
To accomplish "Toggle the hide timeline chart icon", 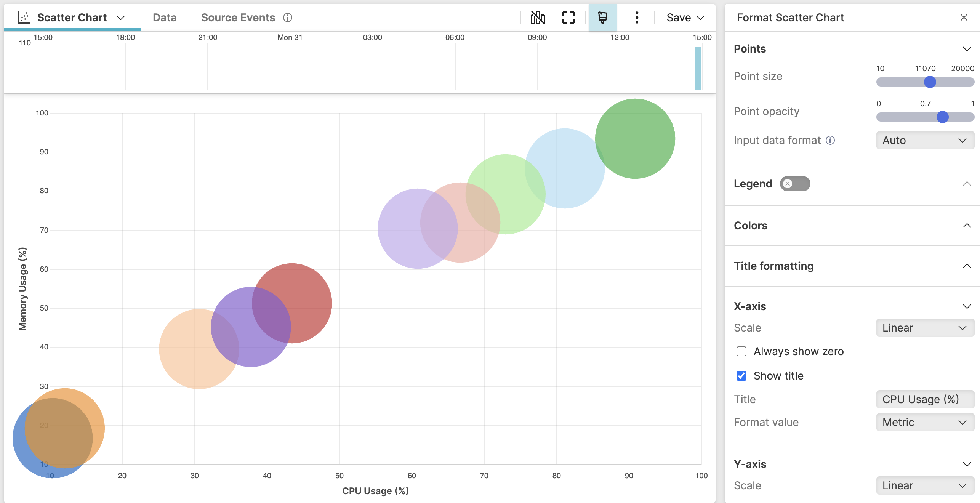I will (x=538, y=18).
